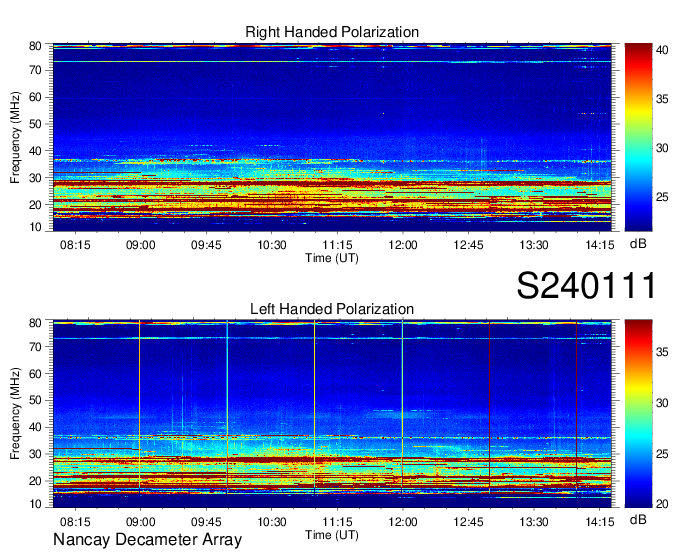Click the "dB" unit label of Left Handed colorbar
This screenshot has width=680, height=552.
638,519
